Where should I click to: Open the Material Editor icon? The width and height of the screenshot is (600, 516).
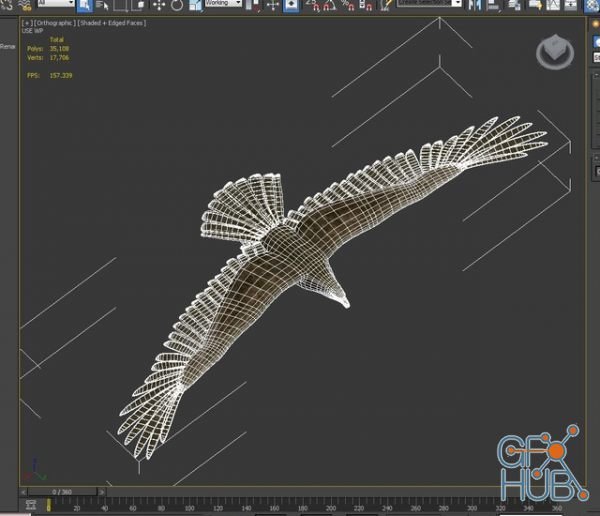click(x=592, y=5)
